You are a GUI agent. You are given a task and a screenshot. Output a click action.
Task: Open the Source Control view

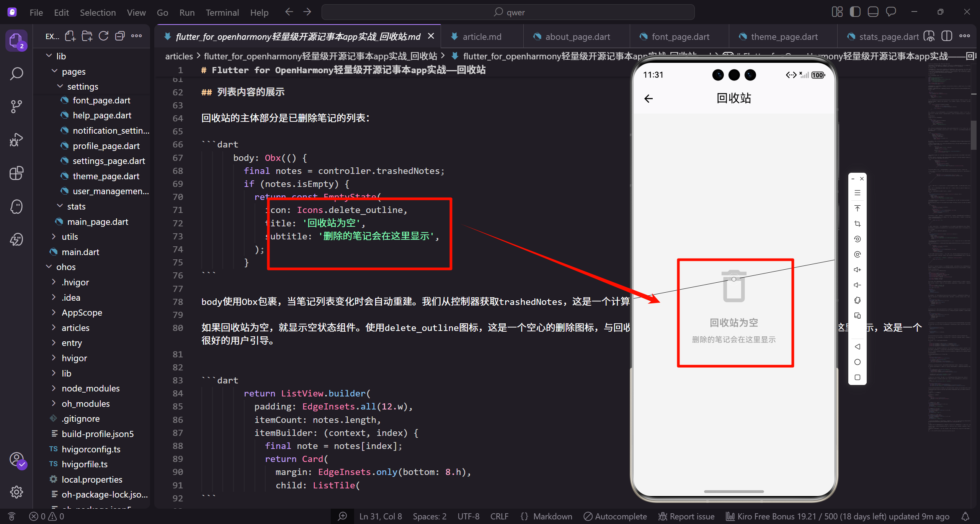coord(16,106)
